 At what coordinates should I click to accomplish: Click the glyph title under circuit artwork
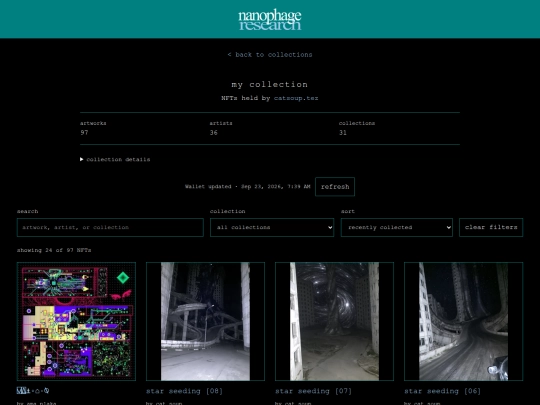coord(33,391)
